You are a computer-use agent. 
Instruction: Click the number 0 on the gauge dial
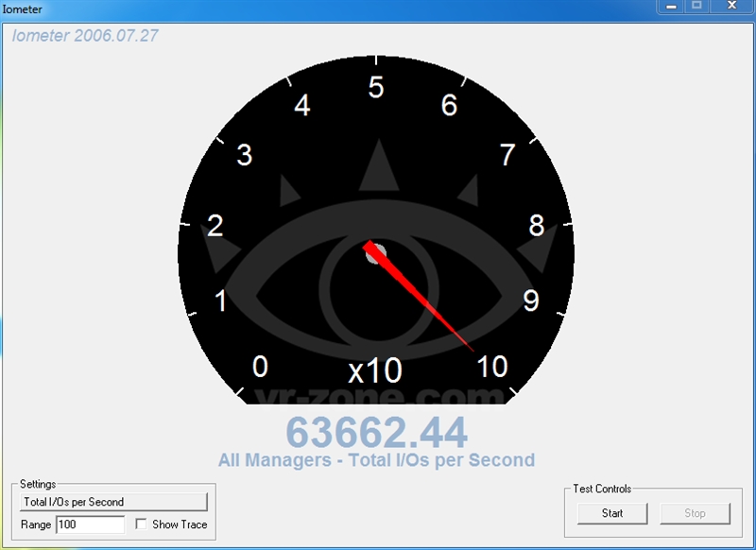tap(261, 367)
